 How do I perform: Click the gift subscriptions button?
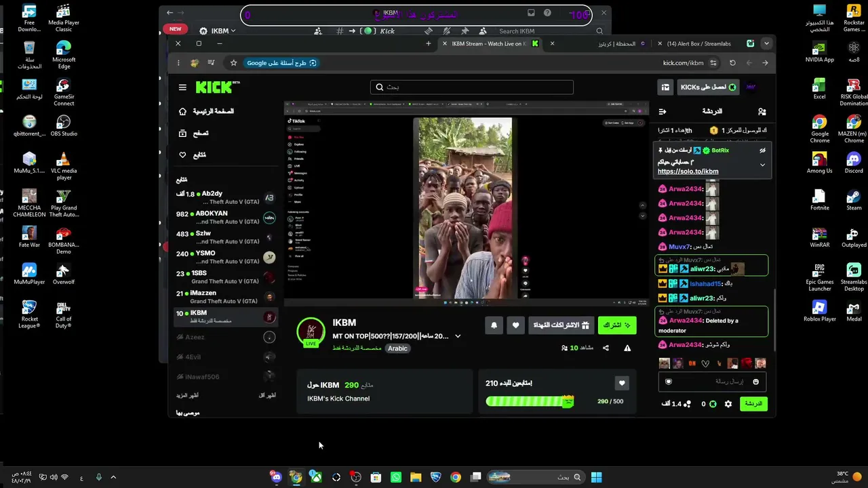click(x=561, y=325)
